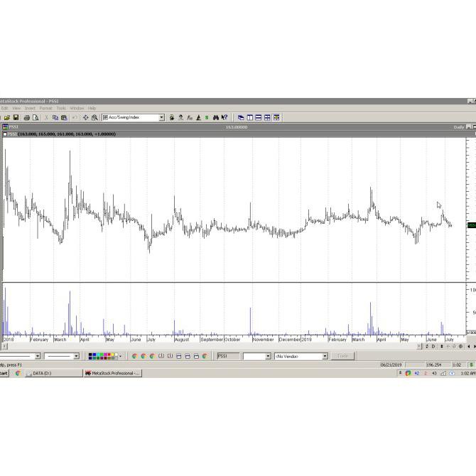Image resolution: width=476 pixels, height=476 pixels.
Task: Cascade windows with stacked windows icon
Action: pyautogui.click(x=241, y=117)
